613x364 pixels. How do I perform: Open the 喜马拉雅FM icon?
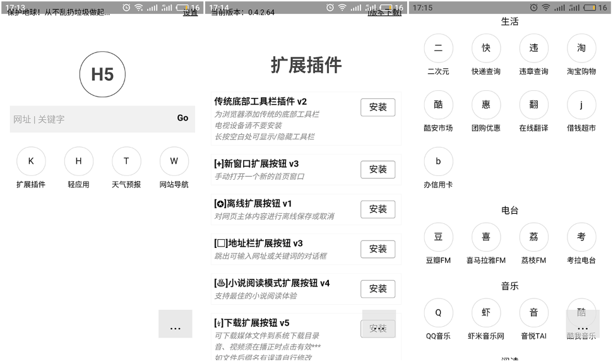pos(486,237)
